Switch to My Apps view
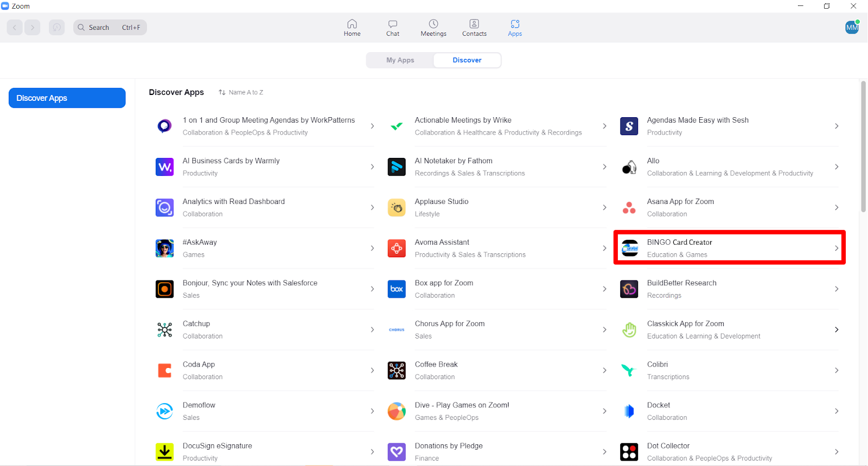 (400, 60)
